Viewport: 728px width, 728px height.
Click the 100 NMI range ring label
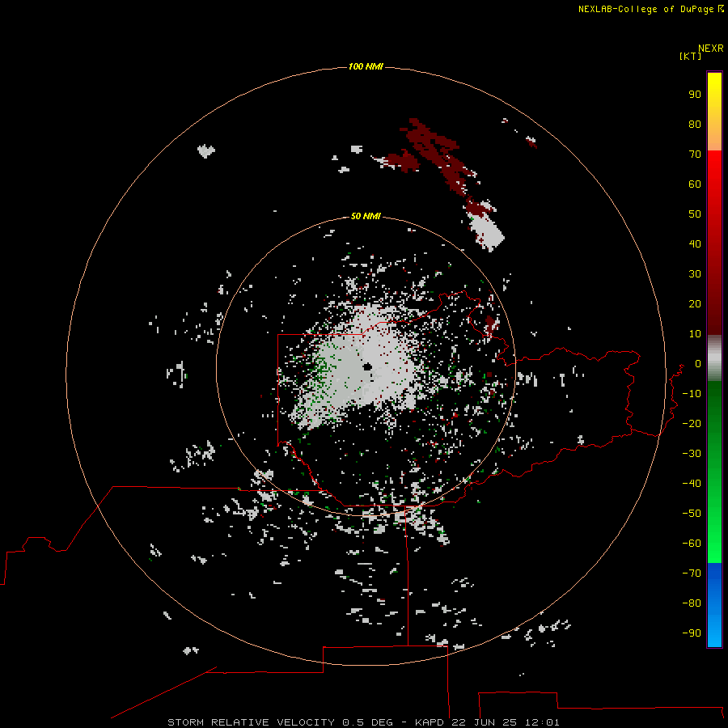pos(366,66)
